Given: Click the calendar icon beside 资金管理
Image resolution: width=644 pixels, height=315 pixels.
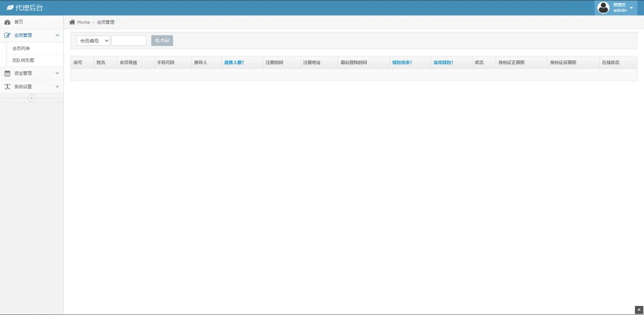Looking at the screenshot, I should coord(8,73).
